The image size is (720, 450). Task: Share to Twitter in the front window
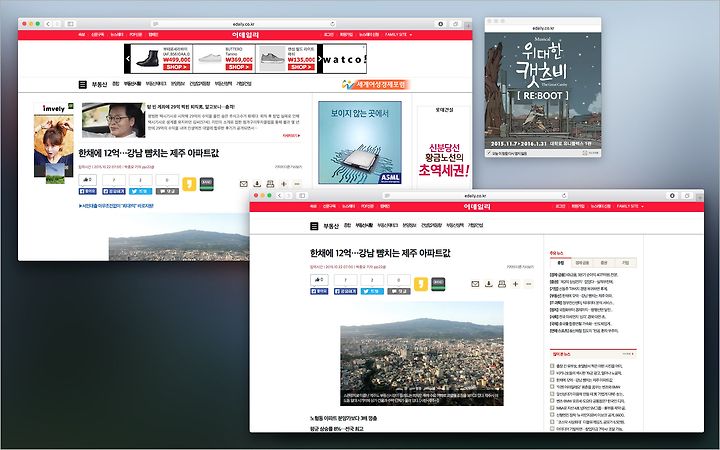tap(372, 292)
